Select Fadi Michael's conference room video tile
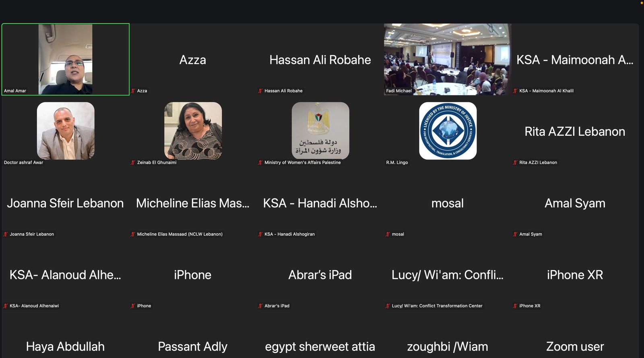The image size is (644, 358). pos(448,59)
